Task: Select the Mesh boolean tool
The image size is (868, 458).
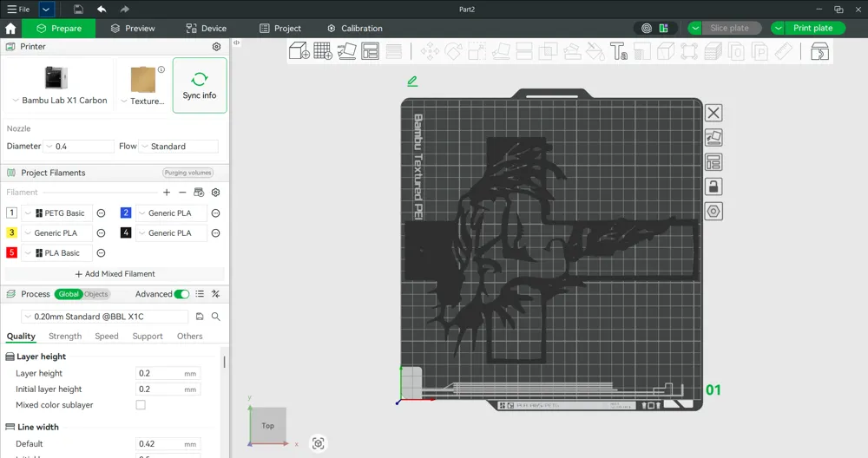Action: (x=548, y=51)
